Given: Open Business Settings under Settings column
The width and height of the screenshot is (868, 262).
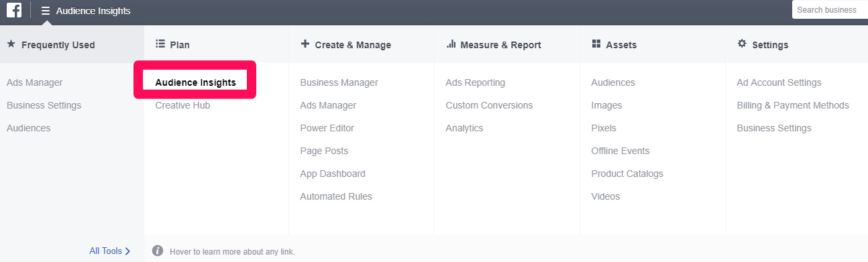Looking at the screenshot, I should click(x=774, y=128).
